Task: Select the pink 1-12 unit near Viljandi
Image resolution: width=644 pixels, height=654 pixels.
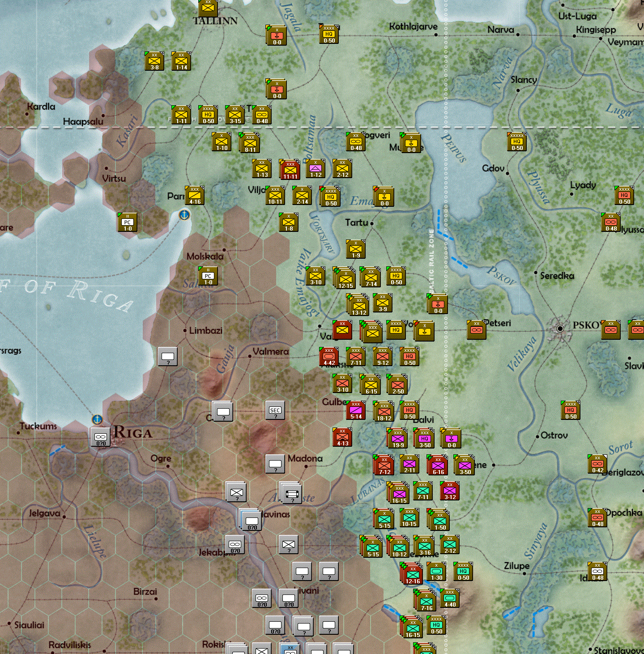Action: 316,169
